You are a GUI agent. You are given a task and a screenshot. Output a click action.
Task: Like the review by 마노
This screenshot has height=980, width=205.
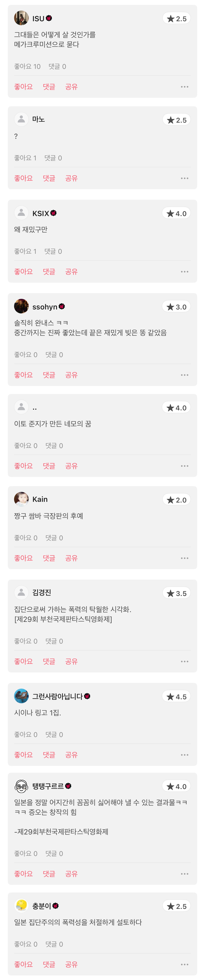click(23, 178)
